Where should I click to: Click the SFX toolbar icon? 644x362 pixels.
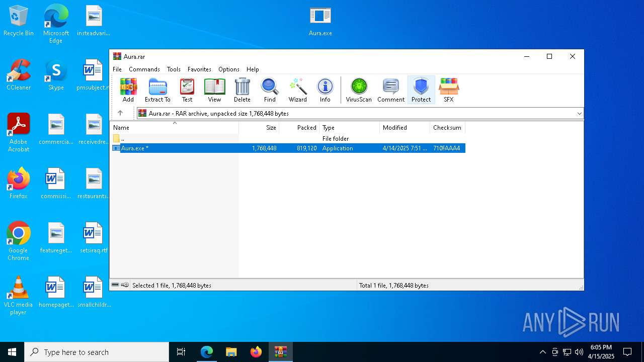(x=448, y=90)
